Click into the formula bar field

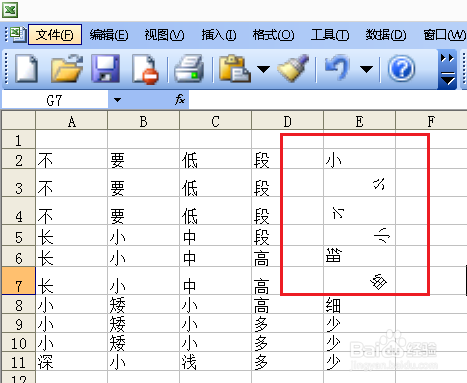tap(328, 100)
